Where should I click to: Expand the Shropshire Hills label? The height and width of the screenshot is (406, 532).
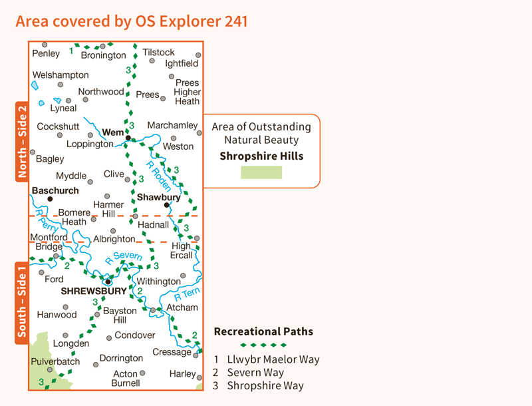click(x=261, y=156)
